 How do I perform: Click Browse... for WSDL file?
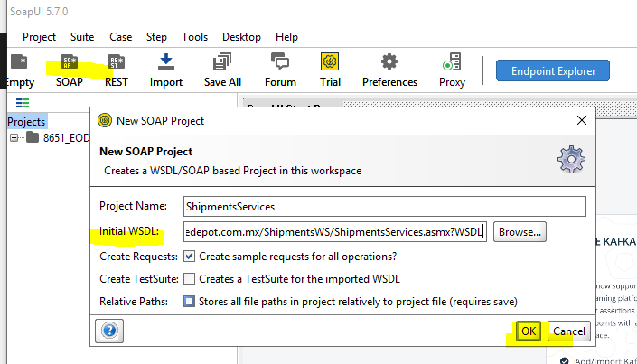coord(520,231)
